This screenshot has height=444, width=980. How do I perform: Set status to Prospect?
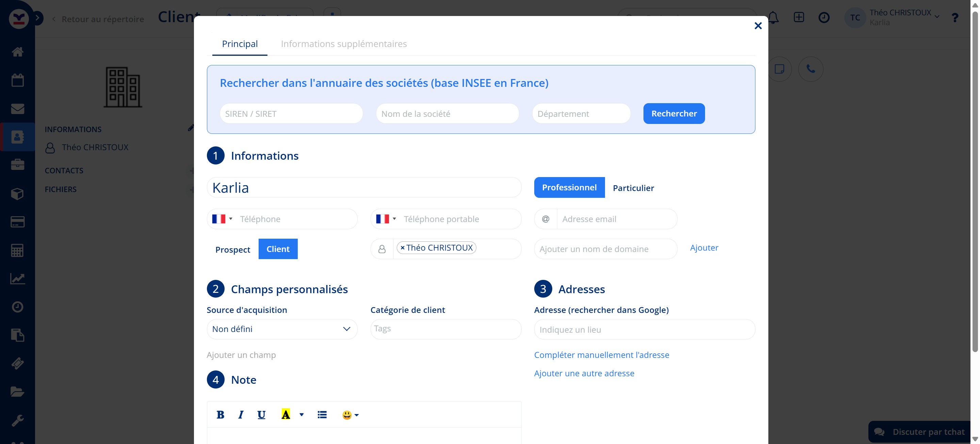(x=232, y=250)
